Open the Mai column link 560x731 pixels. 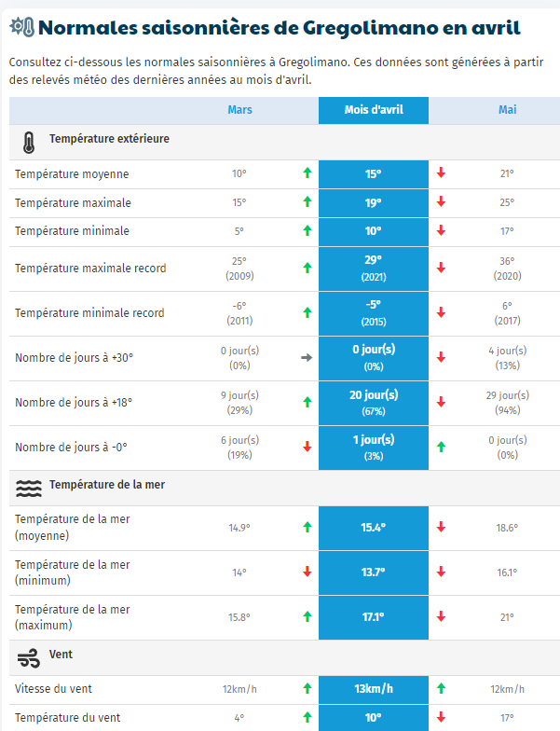click(x=507, y=110)
